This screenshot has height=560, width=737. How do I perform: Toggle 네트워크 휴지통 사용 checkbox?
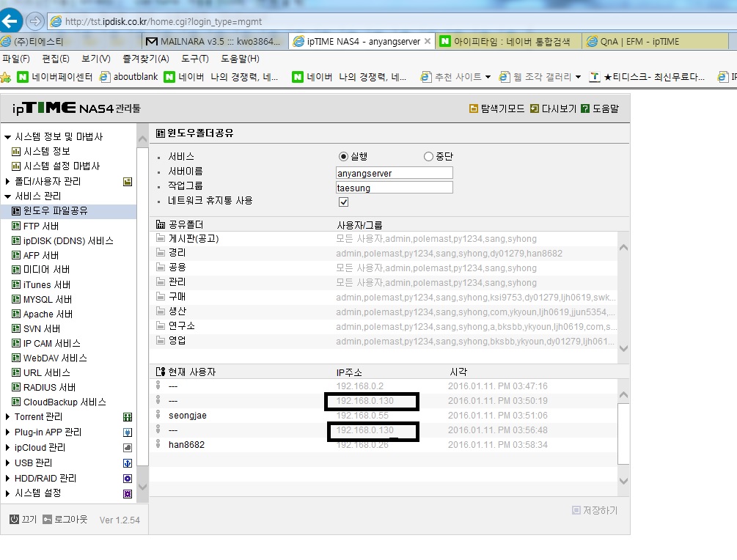coord(344,202)
